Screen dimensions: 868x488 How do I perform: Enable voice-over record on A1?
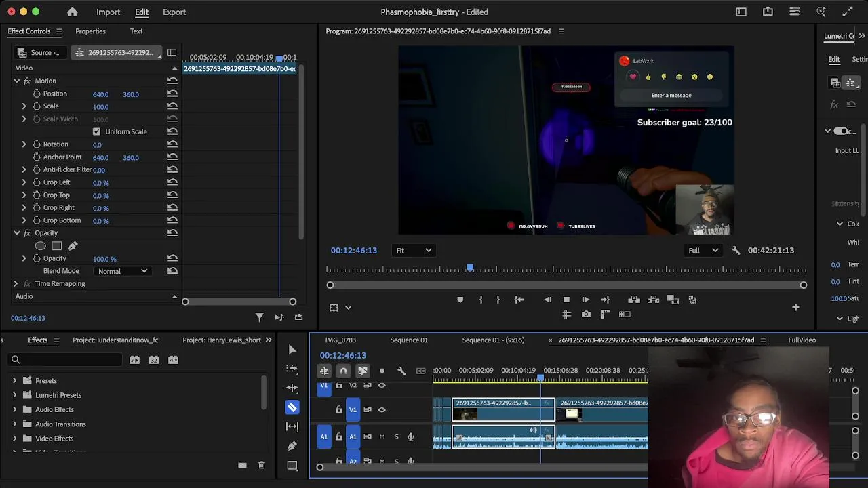[410, 437]
